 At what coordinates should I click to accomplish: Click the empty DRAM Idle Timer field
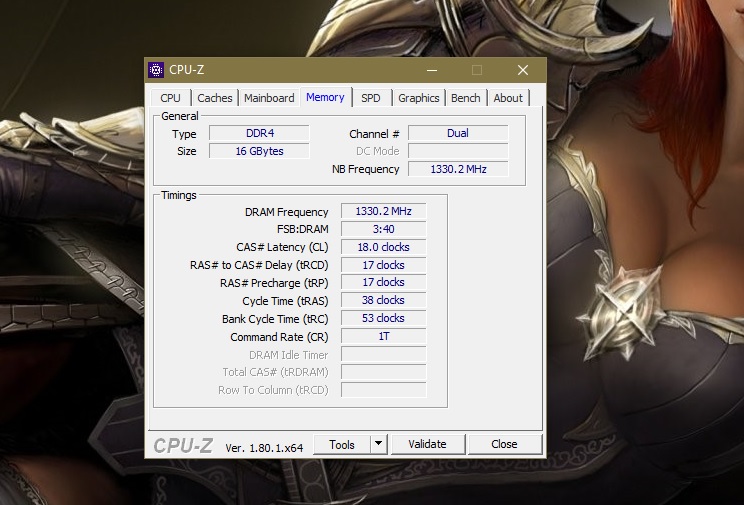pos(383,355)
